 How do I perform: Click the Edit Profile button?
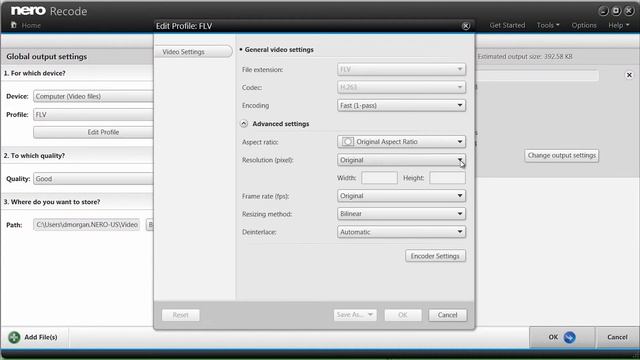tap(93, 132)
